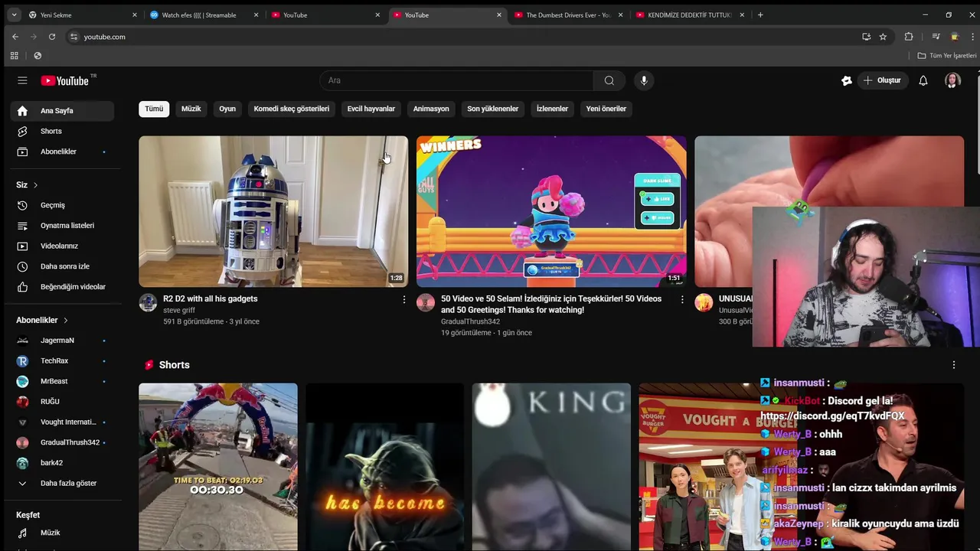Viewport: 980px width, 551px height.
Task: Open Tüm Yer İşaretleri folder
Action: click(947, 56)
